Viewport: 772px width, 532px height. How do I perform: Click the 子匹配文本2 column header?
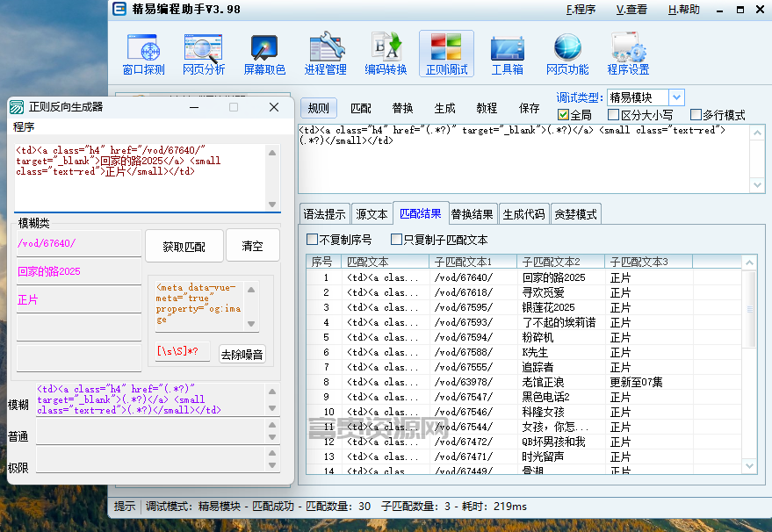[561, 262]
